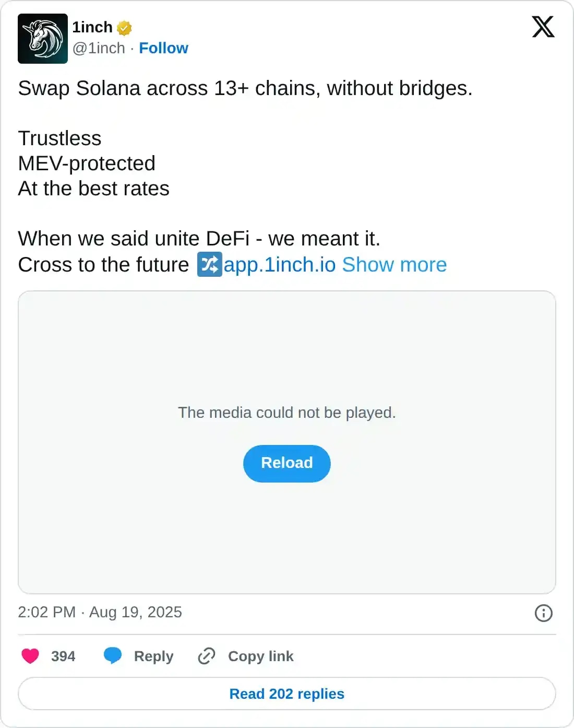Open the Read 202 replies thread
This screenshot has height=728, width=574.
pos(286,694)
